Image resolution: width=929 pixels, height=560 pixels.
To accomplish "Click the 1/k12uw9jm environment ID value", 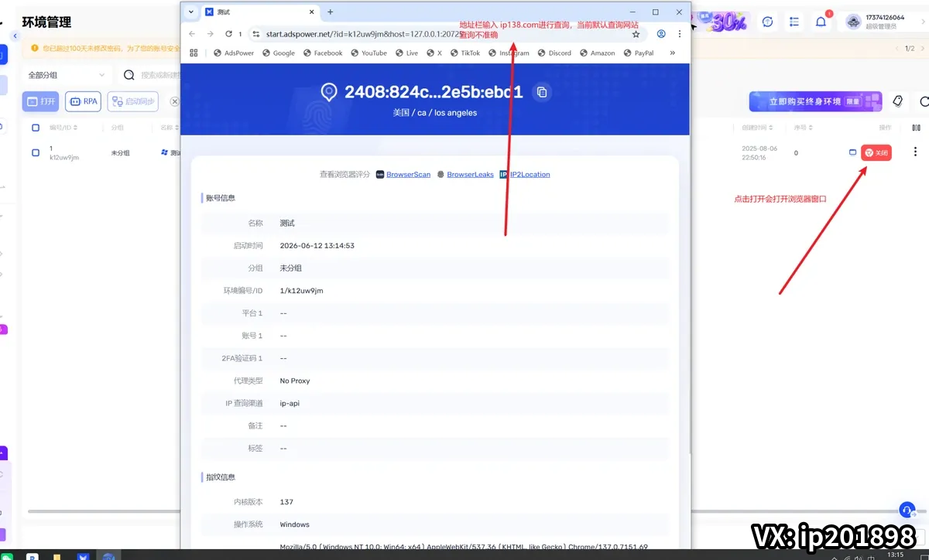I will tap(301, 291).
